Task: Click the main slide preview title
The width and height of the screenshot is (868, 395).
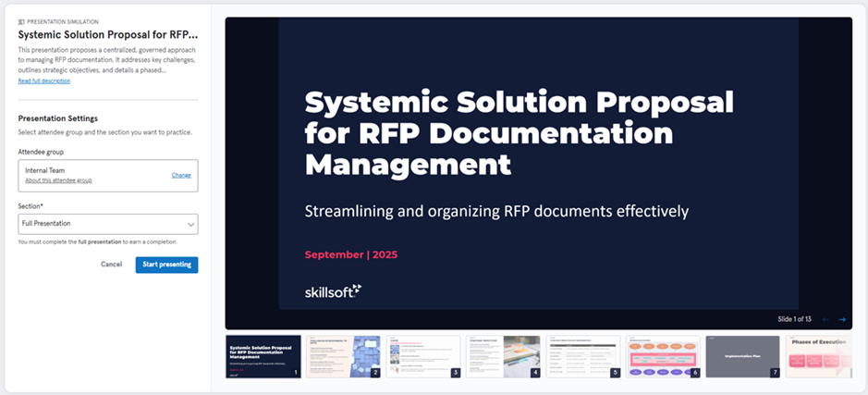Action: tap(519, 133)
